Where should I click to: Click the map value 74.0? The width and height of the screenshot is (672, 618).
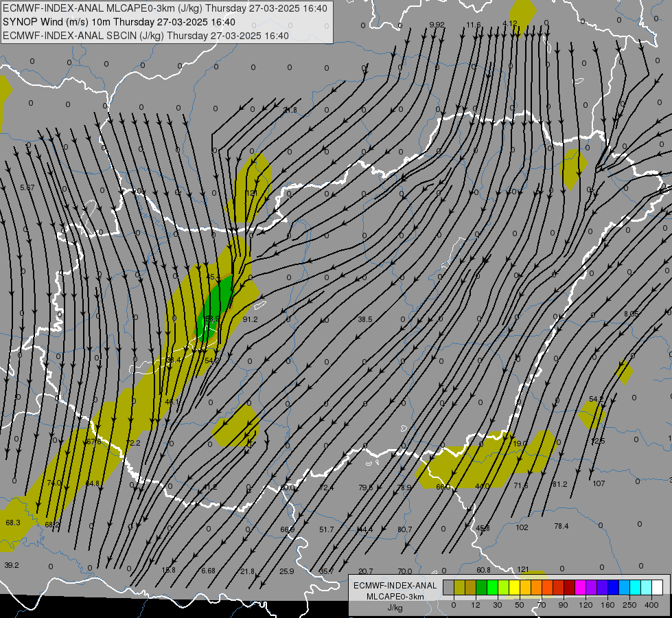tap(54, 483)
